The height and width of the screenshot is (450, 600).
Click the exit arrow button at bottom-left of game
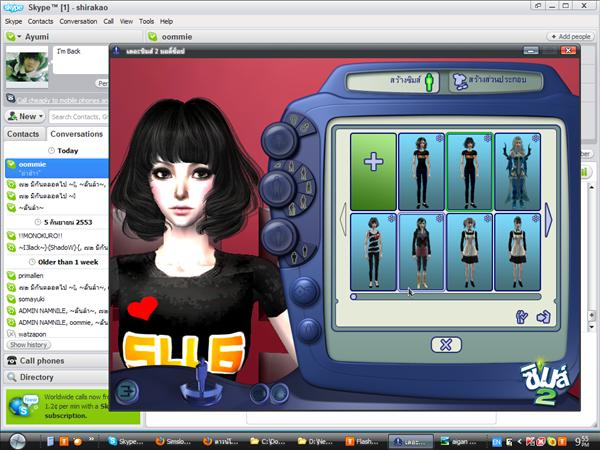(126, 391)
